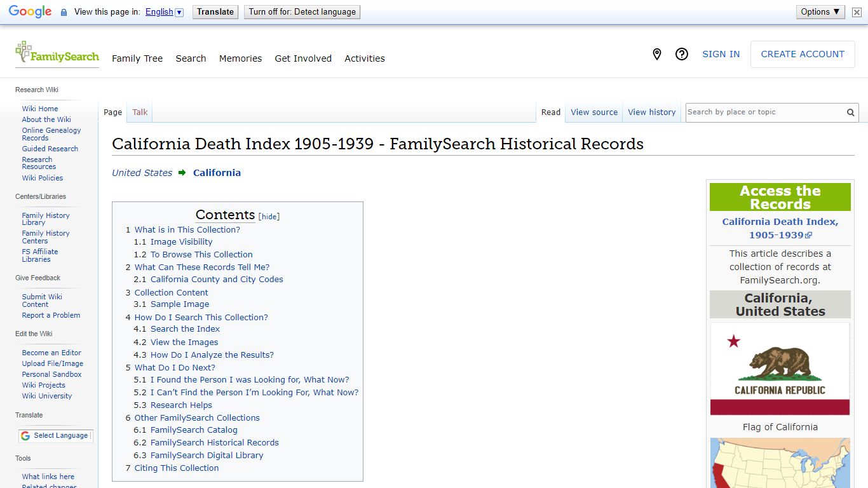Focus the Search by place or topic field
The image size is (868, 488).
764,112
